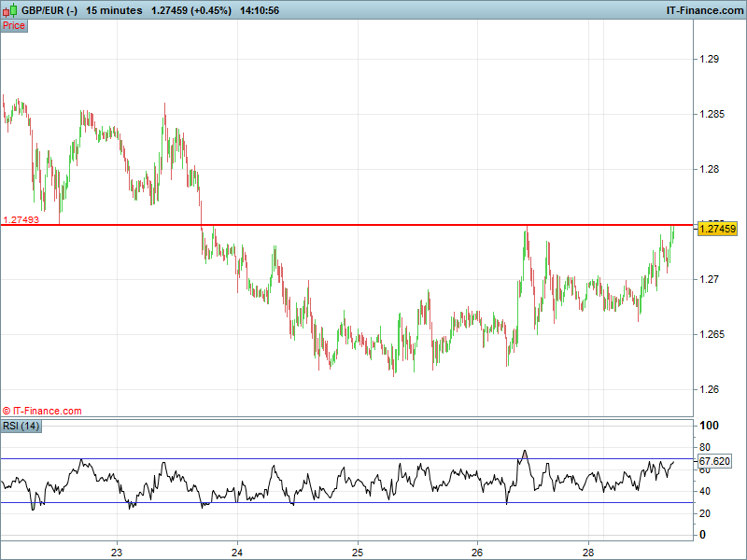
Task: Open the IT-Finance.com link at top right
Action: (705, 10)
